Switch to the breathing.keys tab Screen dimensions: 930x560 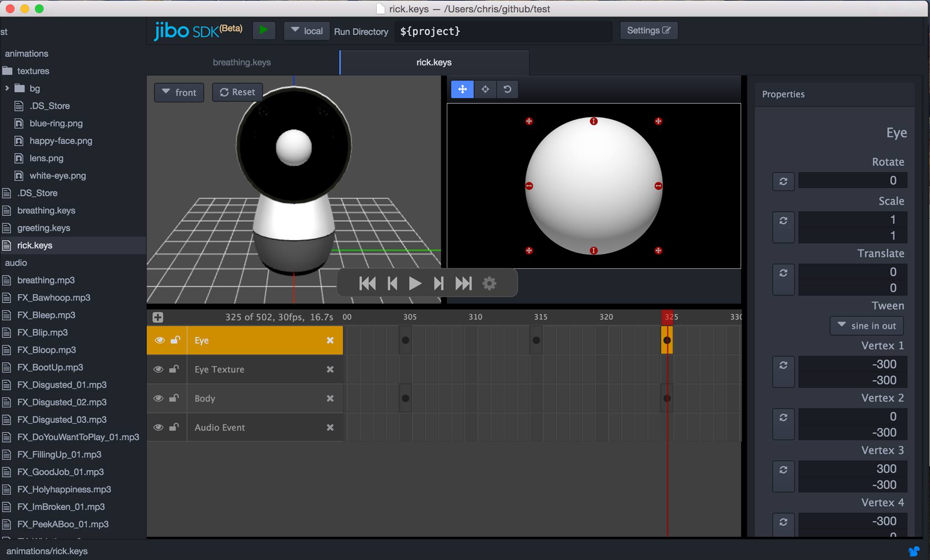[242, 62]
